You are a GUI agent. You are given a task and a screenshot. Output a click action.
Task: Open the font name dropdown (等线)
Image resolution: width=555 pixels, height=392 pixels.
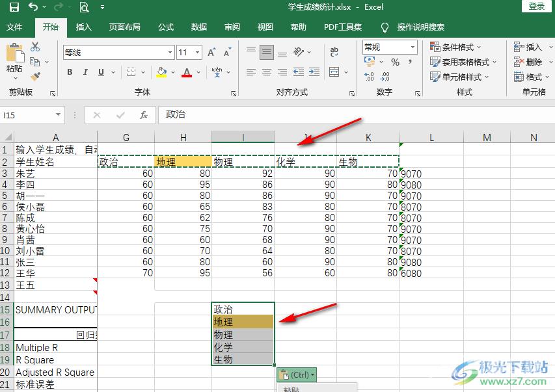coord(170,53)
